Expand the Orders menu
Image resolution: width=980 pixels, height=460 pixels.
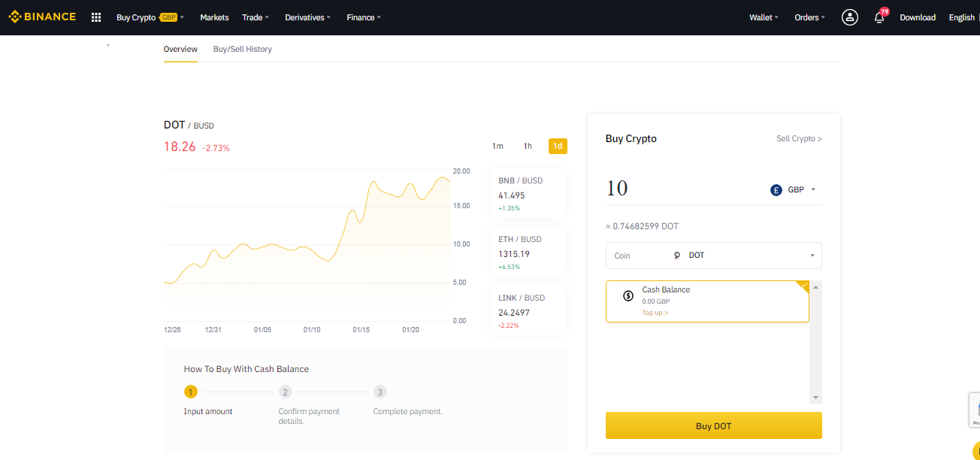click(809, 17)
